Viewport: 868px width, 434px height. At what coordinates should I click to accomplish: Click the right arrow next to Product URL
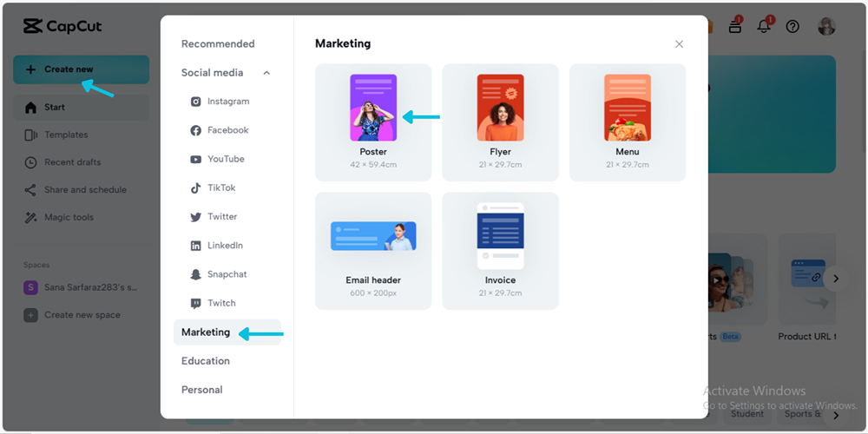pyautogui.click(x=836, y=279)
